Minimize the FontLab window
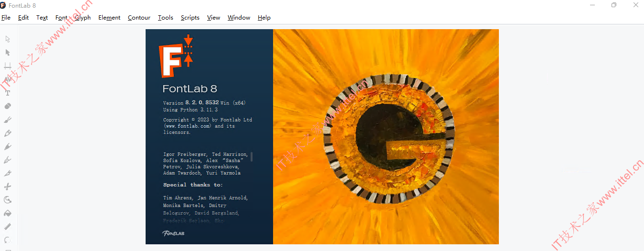The height and width of the screenshot is (251, 644). pyautogui.click(x=592, y=5)
